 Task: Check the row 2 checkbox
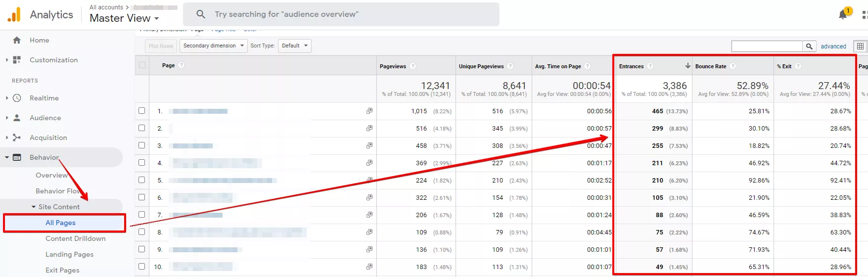[142, 128]
